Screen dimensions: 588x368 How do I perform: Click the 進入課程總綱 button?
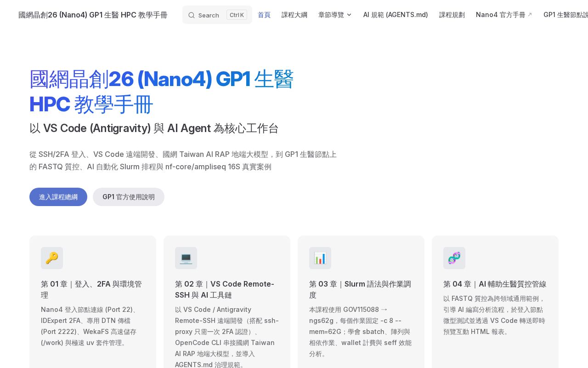coord(58,197)
